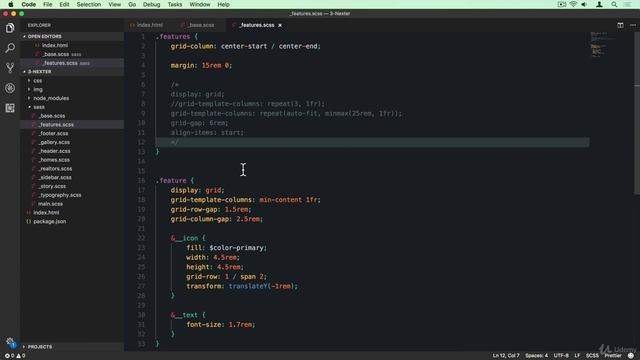Open the editor More Actions ellipsis

[633, 25]
